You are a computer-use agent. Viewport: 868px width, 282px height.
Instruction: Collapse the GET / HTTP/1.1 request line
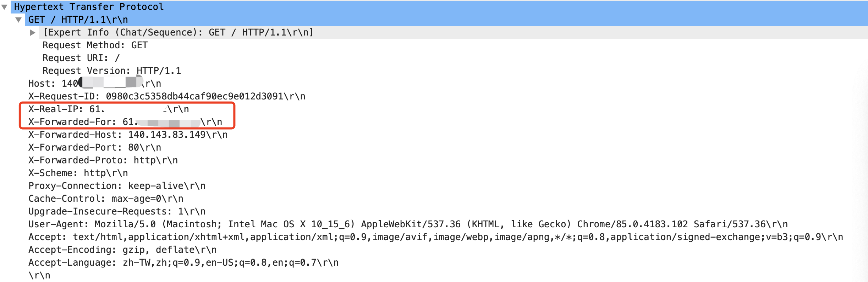(x=18, y=20)
